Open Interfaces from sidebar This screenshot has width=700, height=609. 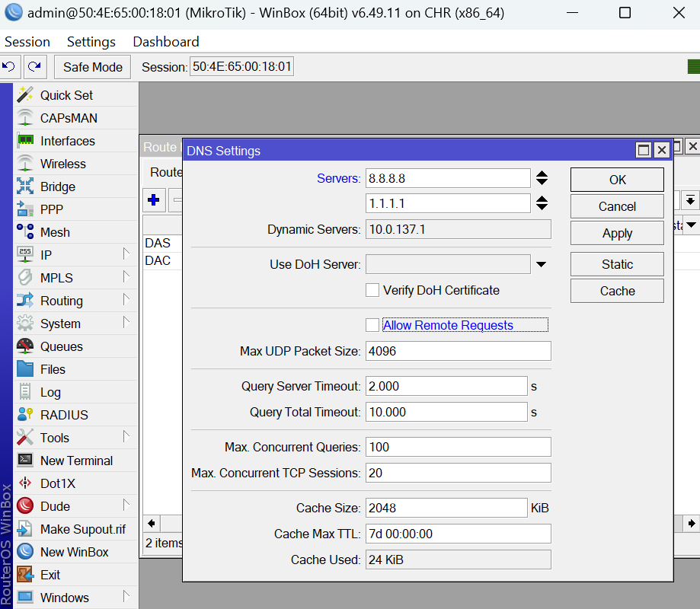pos(75,141)
